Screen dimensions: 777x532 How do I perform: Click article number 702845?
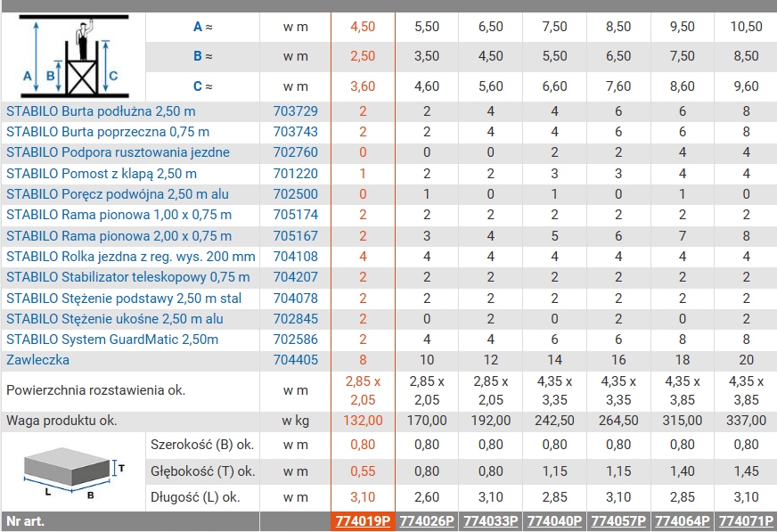coord(295,319)
